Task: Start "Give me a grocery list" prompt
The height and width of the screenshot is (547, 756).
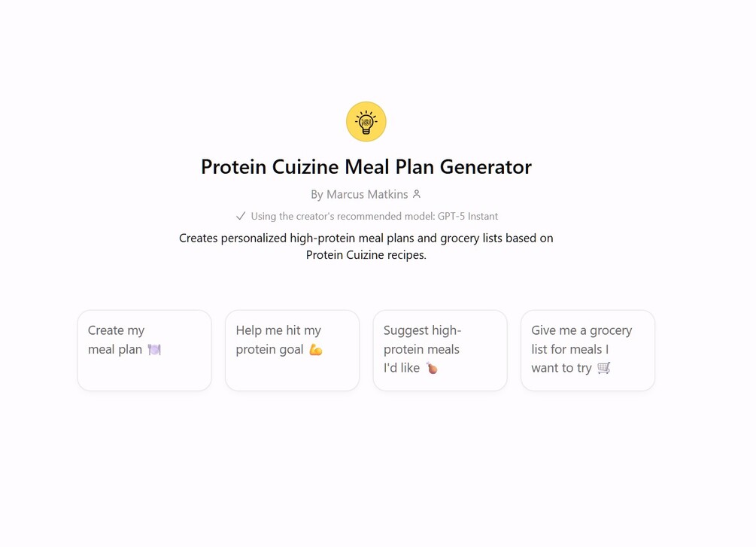Action: click(x=587, y=351)
